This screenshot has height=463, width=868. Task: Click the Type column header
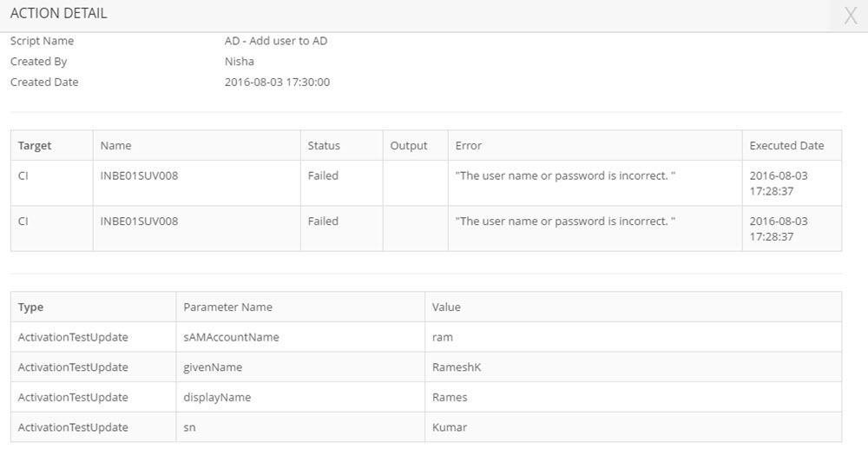pyautogui.click(x=30, y=307)
